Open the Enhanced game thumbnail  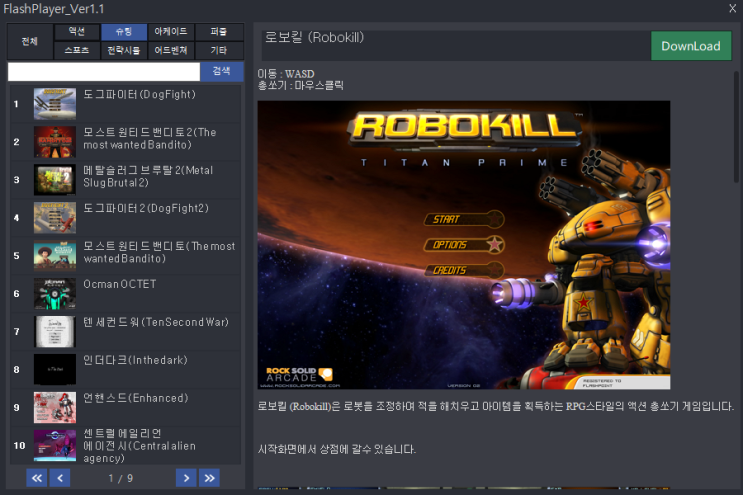pos(54,407)
